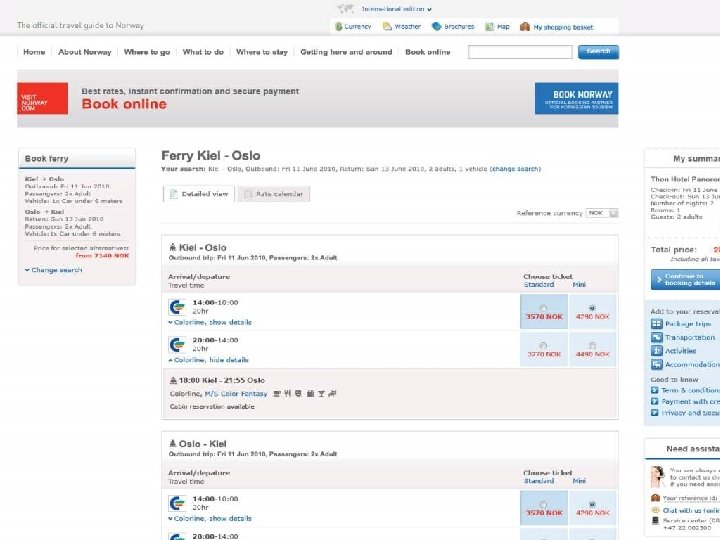Expand Change search in Book ferry panel

(54, 270)
